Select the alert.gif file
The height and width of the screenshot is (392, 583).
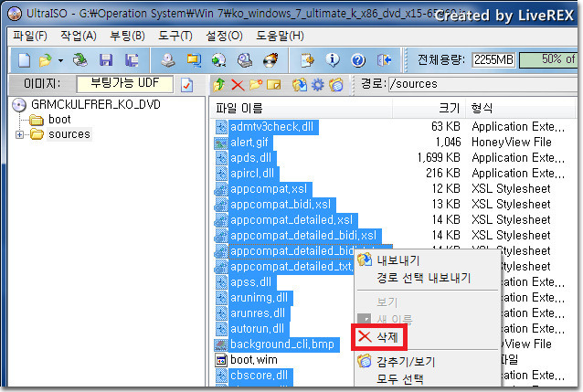tap(249, 143)
